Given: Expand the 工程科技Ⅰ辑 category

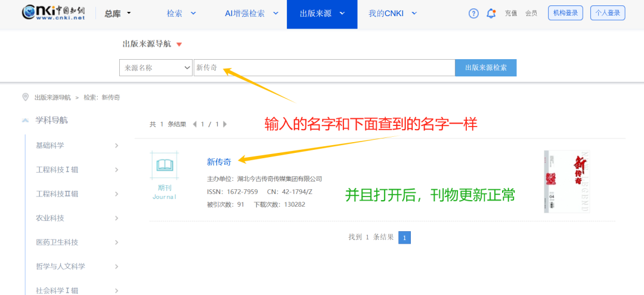Looking at the screenshot, I should (77, 170).
